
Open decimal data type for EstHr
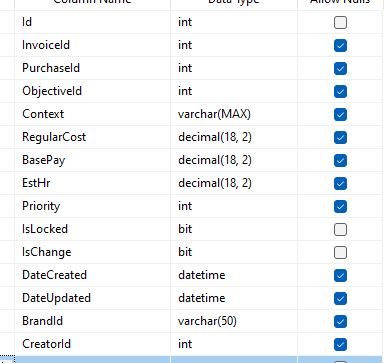pyautogui.click(x=234, y=183)
